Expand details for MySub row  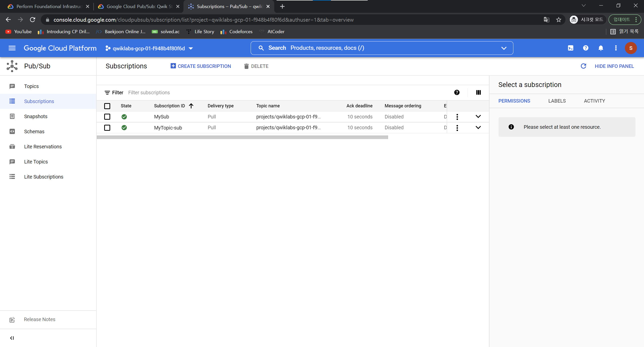click(x=478, y=116)
